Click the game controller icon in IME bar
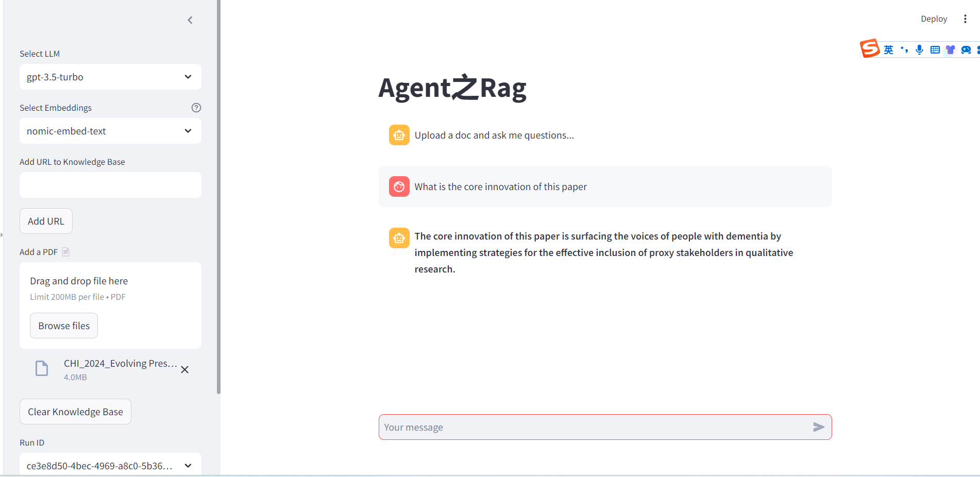 coord(966,49)
